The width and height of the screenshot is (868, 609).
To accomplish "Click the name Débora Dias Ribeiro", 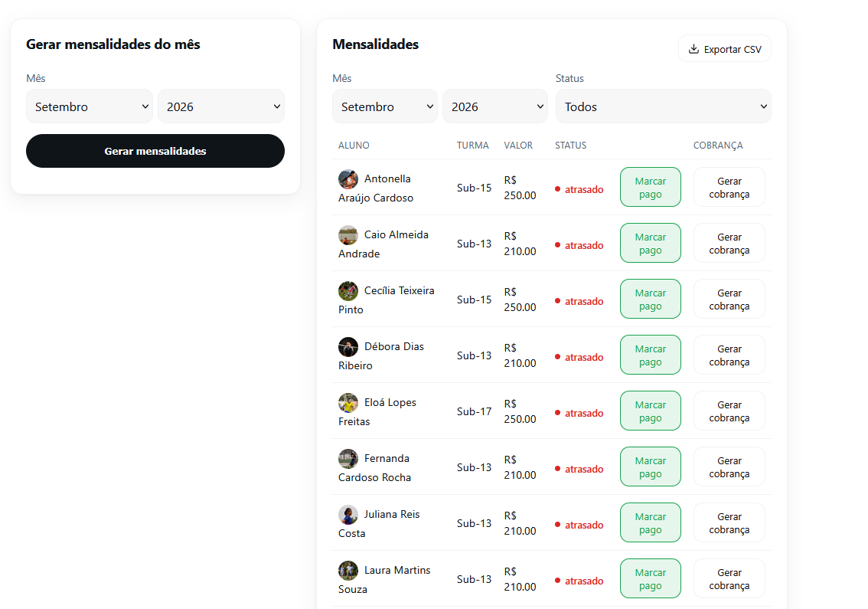I will point(381,356).
